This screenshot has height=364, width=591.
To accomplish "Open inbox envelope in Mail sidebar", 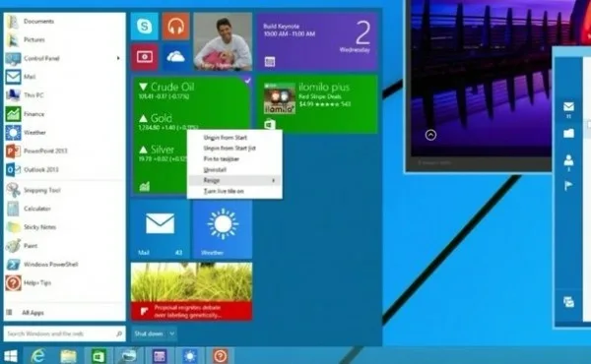I will [568, 107].
